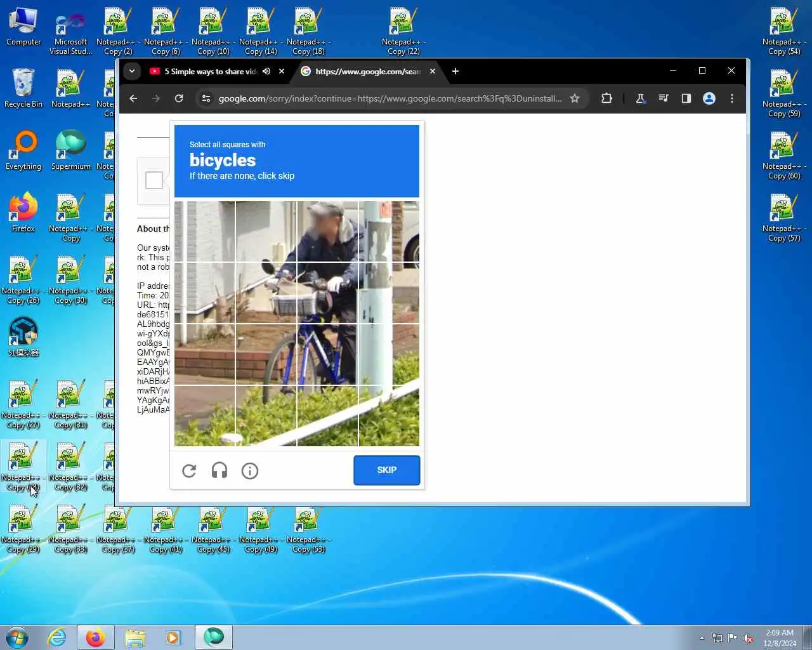This screenshot has width=812, height=650.
Task: Select Notepad++ - Copy (57) desktop icon
Action: (x=785, y=218)
